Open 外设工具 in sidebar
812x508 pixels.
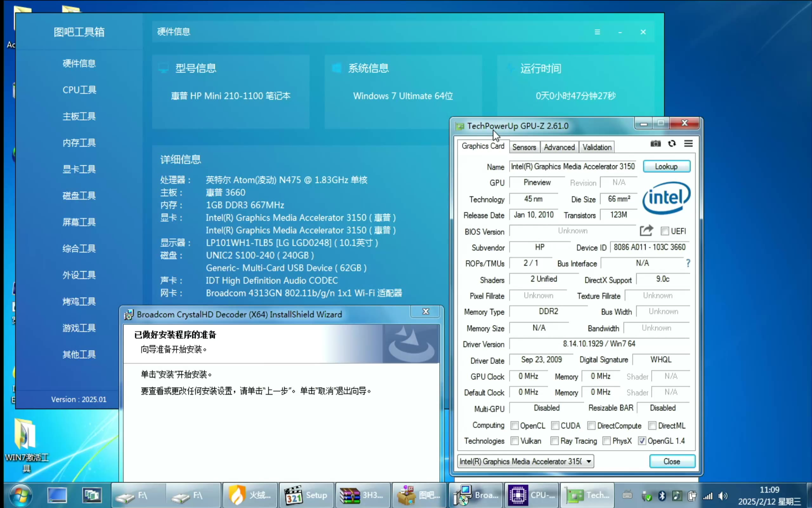pos(79,275)
